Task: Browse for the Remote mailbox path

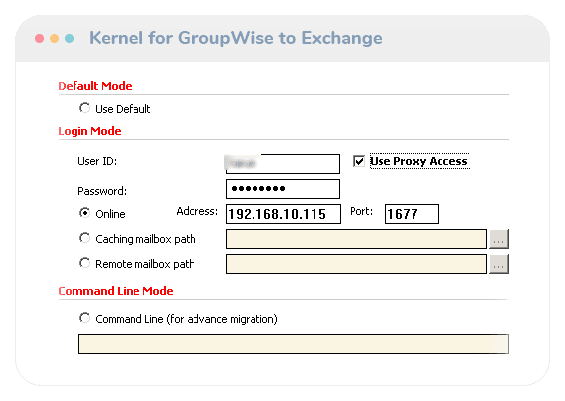Action: (x=499, y=264)
